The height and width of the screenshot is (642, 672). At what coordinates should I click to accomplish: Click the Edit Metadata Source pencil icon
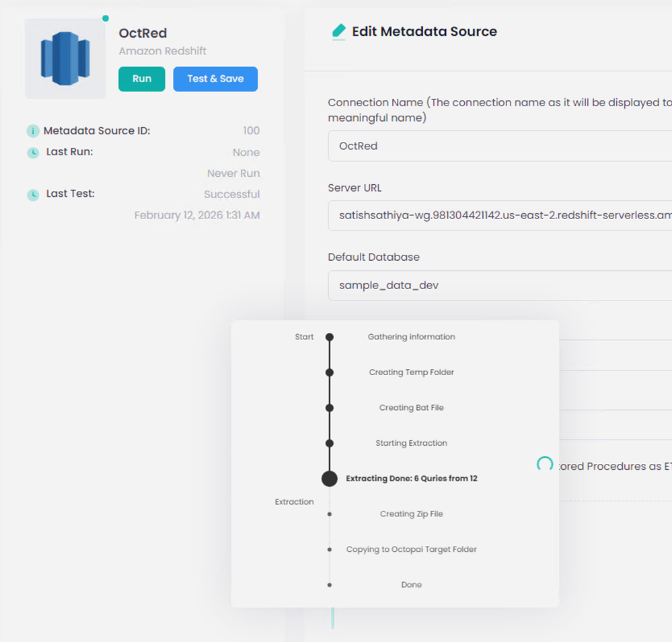point(338,32)
